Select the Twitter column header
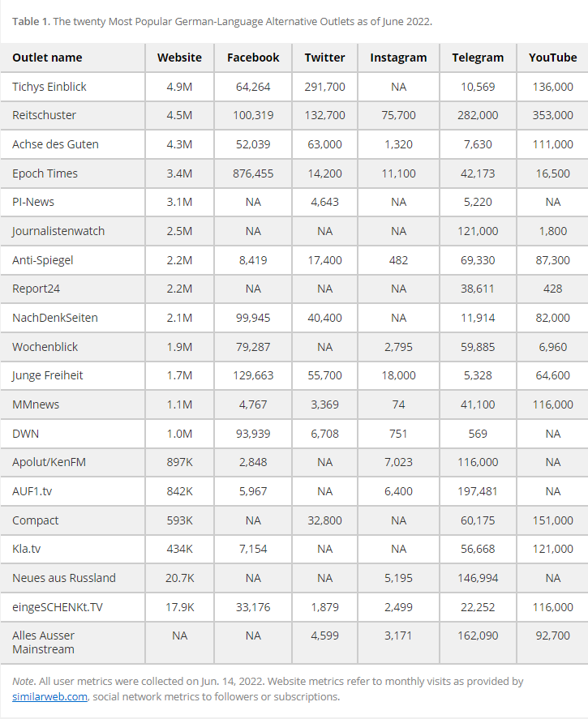This screenshot has height=719, width=588. point(324,58)
